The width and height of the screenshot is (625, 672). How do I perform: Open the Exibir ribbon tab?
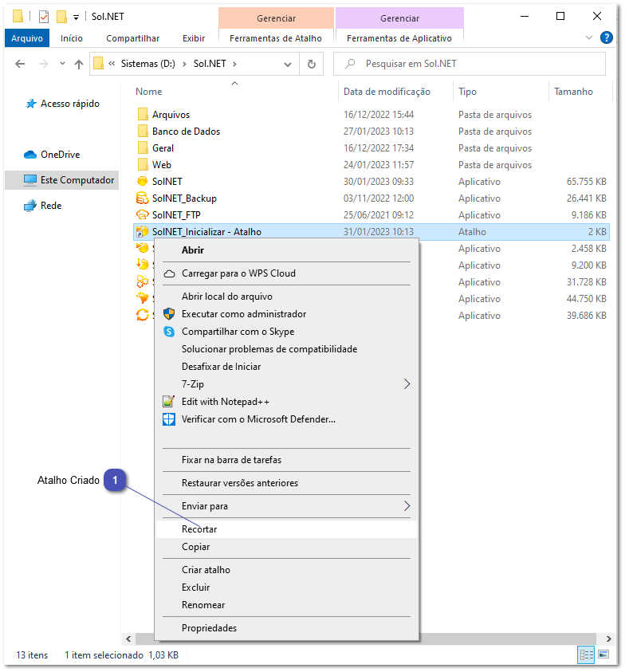click(194, 38)
